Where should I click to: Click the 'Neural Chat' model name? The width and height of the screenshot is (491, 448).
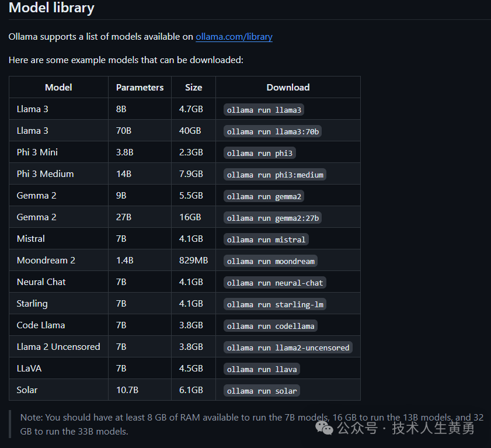41,282
